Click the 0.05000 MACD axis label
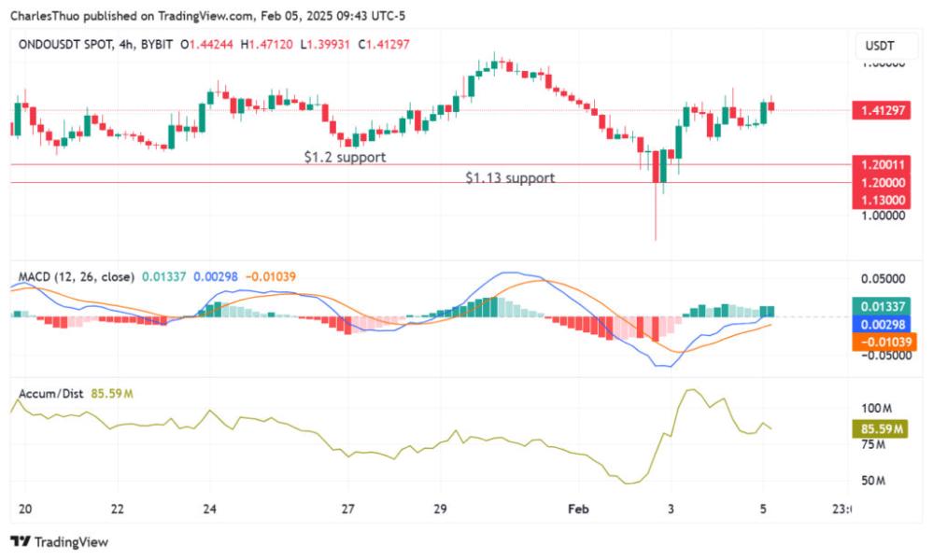 pyautogui.click(x=883, y=279)
